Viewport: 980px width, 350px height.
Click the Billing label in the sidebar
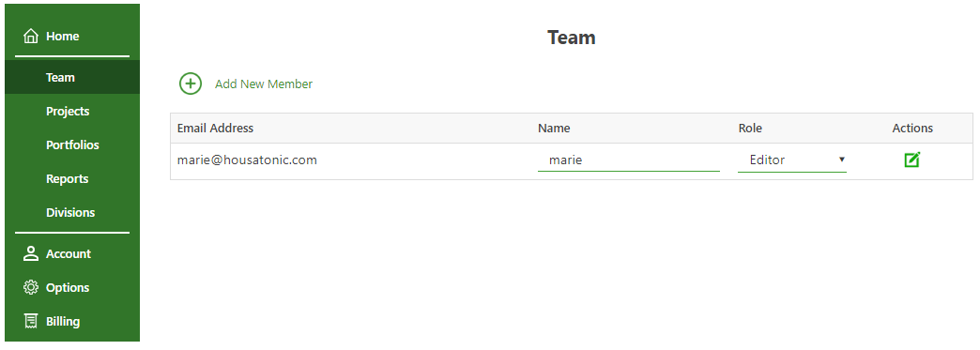coord(63,321)
